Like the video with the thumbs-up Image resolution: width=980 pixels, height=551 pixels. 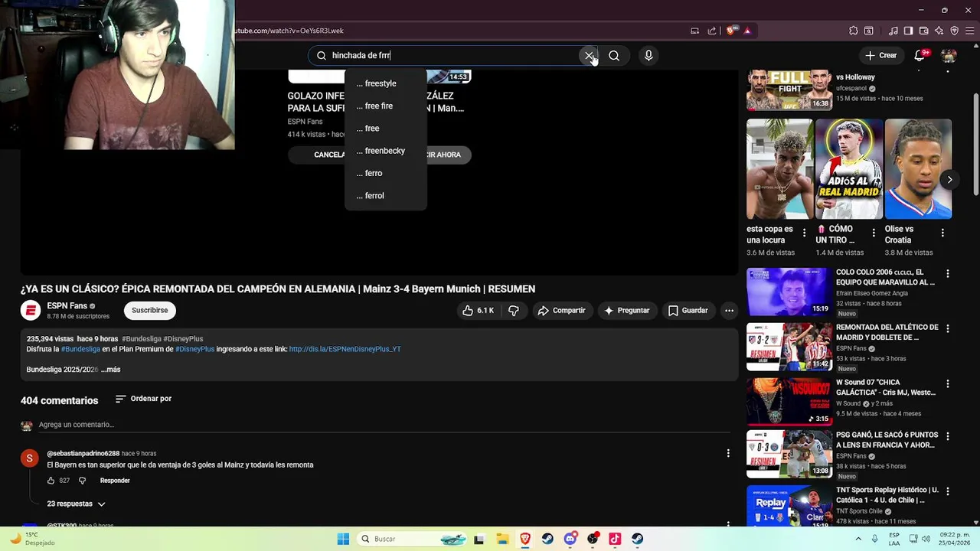click(x=478, y=310)
